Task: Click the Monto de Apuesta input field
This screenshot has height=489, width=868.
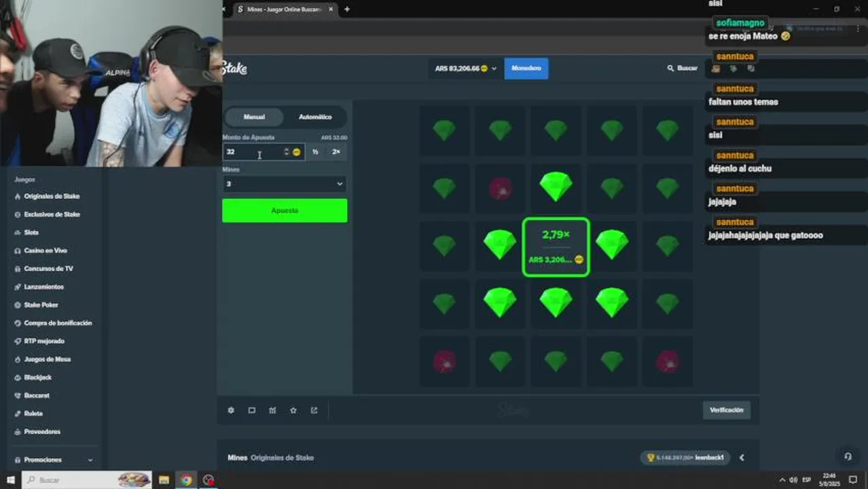Action: click(x=264, y=152)
